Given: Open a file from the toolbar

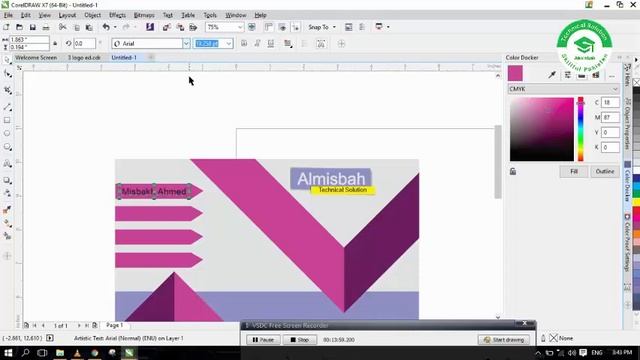Looking at the screenshot, I should click(19, 27).
